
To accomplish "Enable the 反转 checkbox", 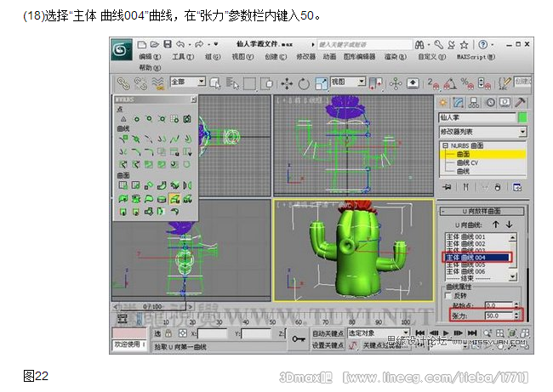I will (x=448, y=295).
